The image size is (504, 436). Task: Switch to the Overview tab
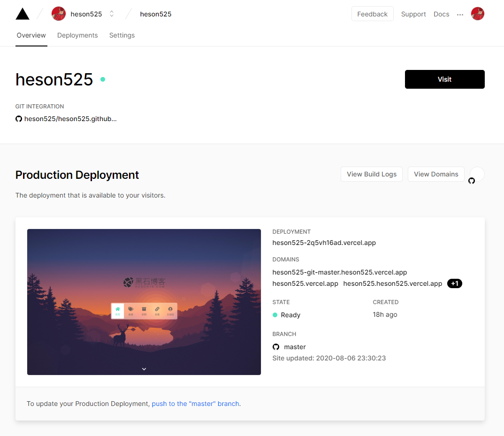coord(31,35)
